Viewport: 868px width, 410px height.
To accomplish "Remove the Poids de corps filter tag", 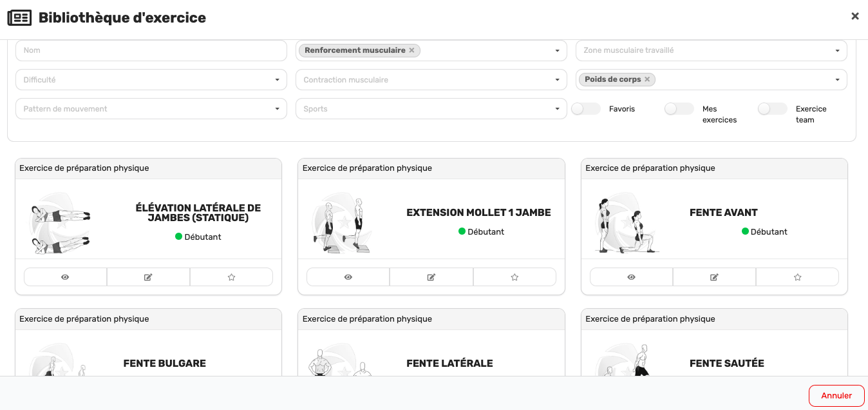I will coord(647,79).
